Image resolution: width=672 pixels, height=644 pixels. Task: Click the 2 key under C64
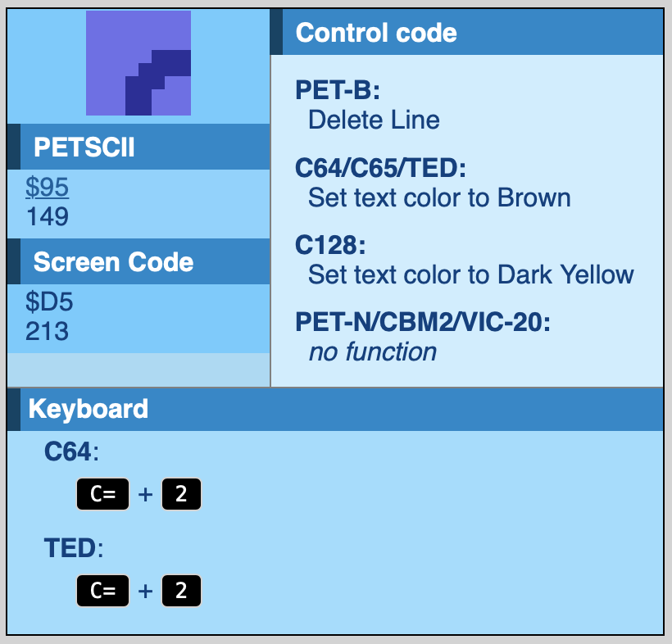coord(181,495)
